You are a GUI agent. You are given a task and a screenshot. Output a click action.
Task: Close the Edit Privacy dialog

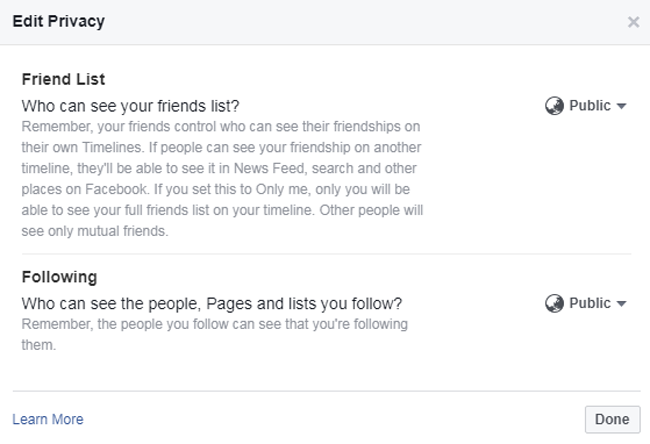click(633, 22)
